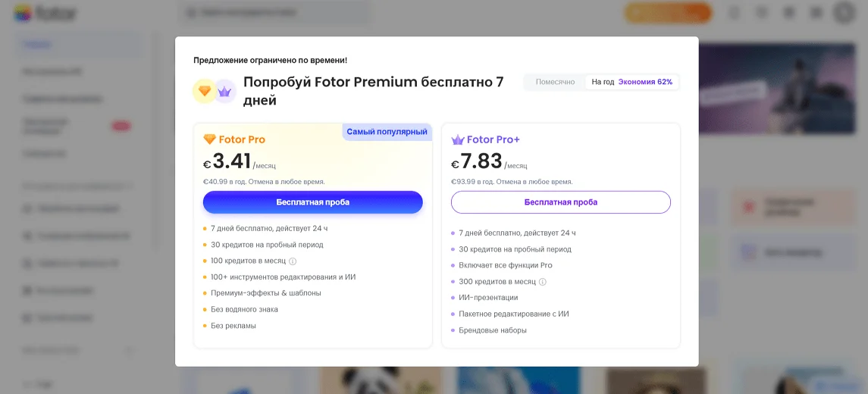
Task: Click the purple crown icon beside the headline
Action: (224, 91)
